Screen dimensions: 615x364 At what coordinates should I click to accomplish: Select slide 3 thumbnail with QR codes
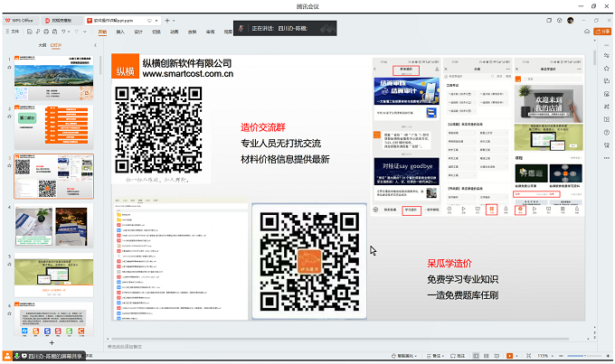(x=54, y=176)
